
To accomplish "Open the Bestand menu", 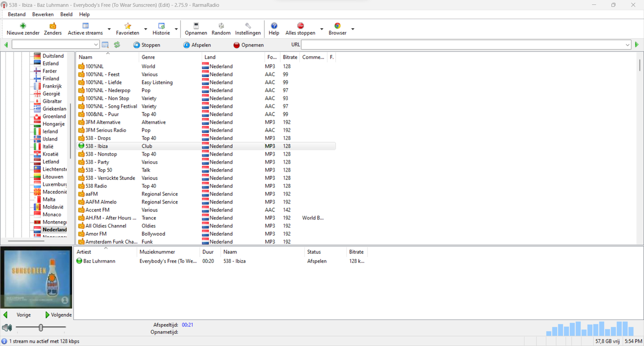I will pos(17,15).
